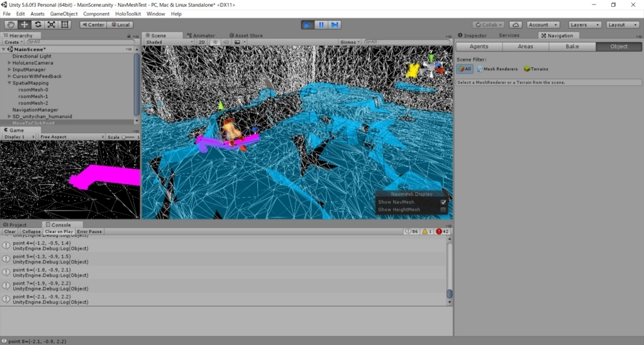644x345 pixels.
Task: Open the Hierarchy Create dropdown
Action: pos(13,42)
